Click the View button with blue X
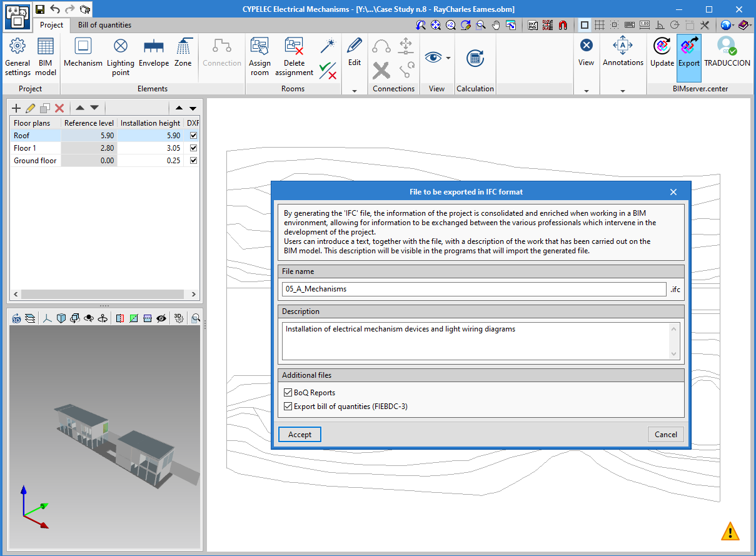This screenshot has width=756, height=556. (x=586, y=53)
